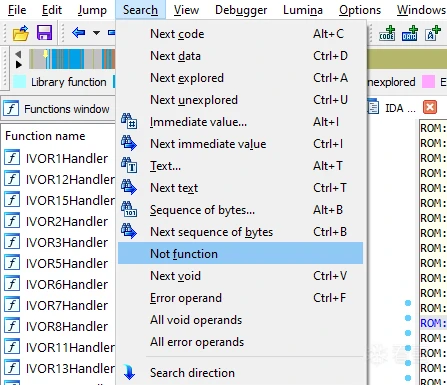The height and width of the screenshot is (385, 447).
Task: Select IVOR7Handler in functions list
Action: coord(59,305)
